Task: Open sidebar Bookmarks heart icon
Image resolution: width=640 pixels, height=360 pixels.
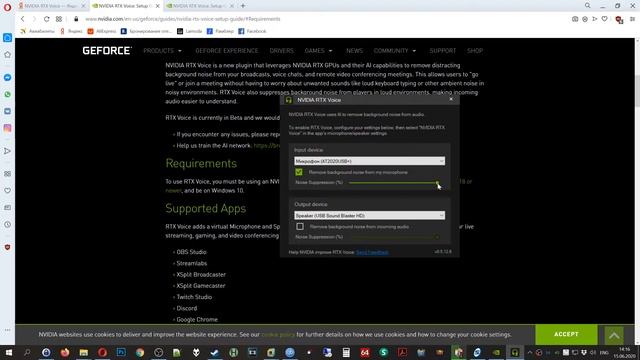Action: 7,191
